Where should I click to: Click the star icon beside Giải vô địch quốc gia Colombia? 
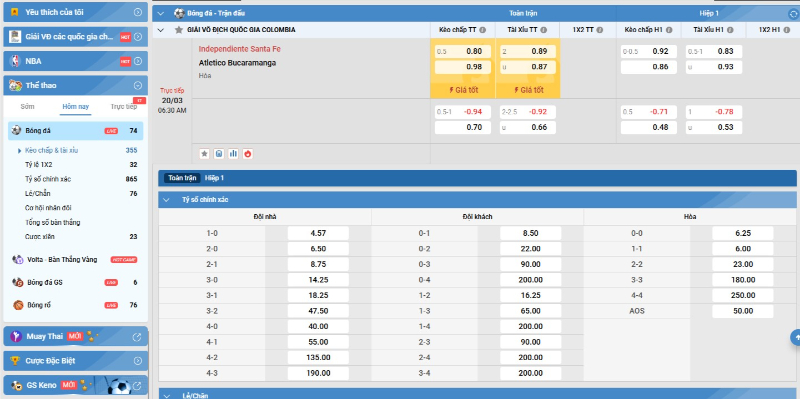pos(179,30)
